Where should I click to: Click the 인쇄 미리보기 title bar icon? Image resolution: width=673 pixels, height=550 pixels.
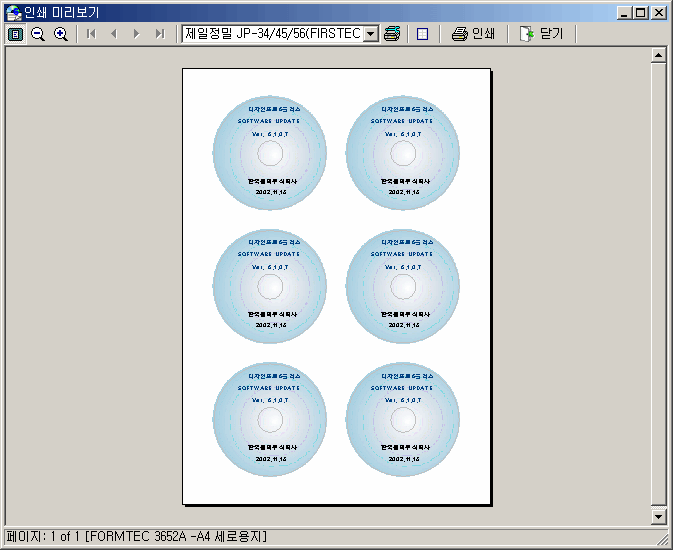coord(14,13)
